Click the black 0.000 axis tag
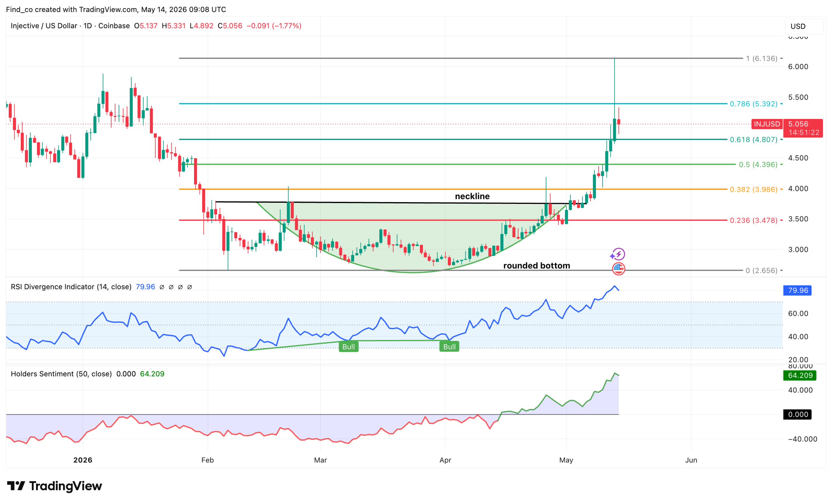 [x=797, y=414]
